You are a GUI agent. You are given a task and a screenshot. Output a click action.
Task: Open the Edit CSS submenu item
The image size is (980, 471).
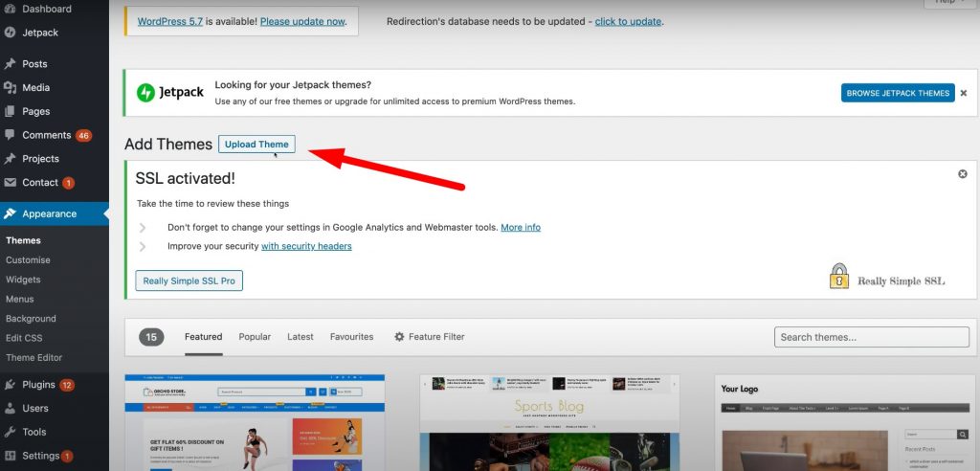pos(24,338)
